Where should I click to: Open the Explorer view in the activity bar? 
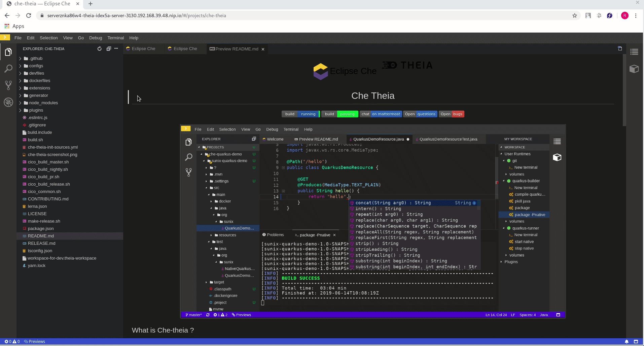pyautogui.click(x=8, y=52)
